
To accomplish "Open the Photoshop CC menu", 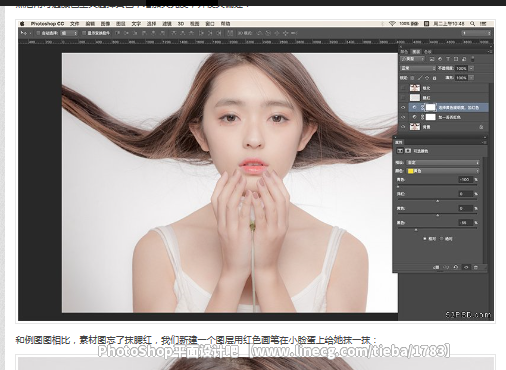I will click(x=47, y=24).
